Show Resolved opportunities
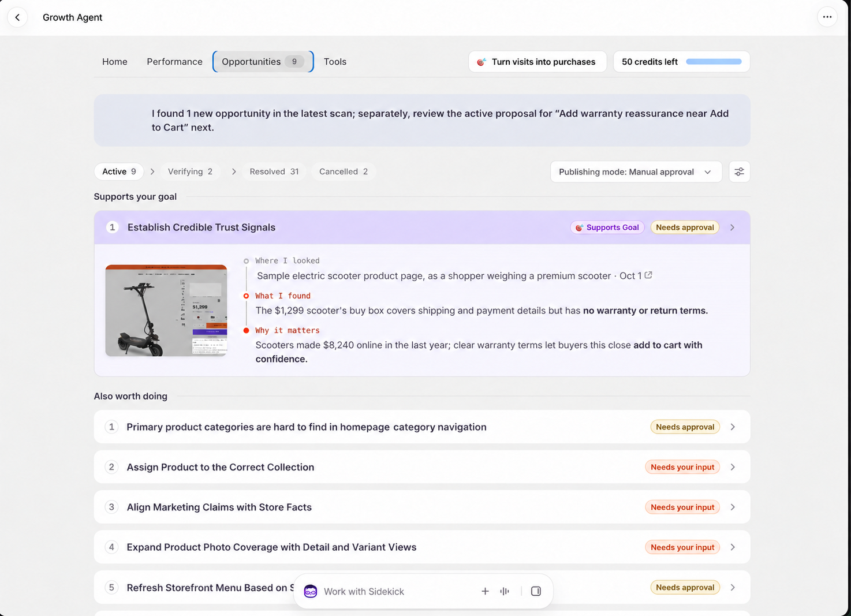Image resolution: width=851 pixels, height=616 pixels. (x=274, y=171)
